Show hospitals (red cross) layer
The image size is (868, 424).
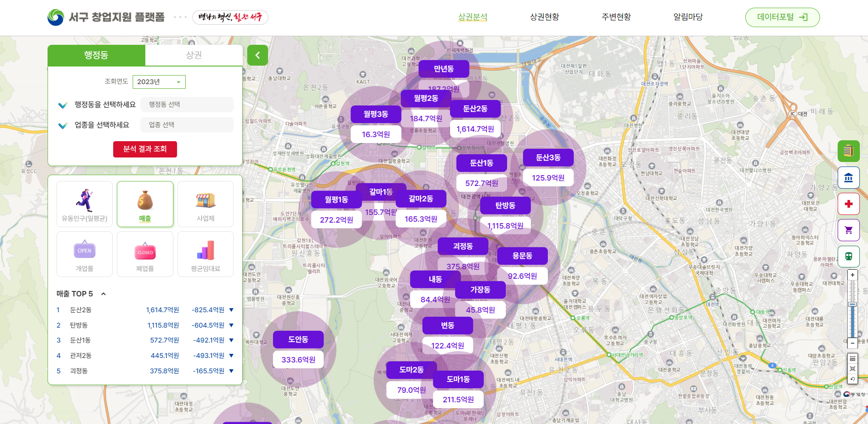click(849, 204)
